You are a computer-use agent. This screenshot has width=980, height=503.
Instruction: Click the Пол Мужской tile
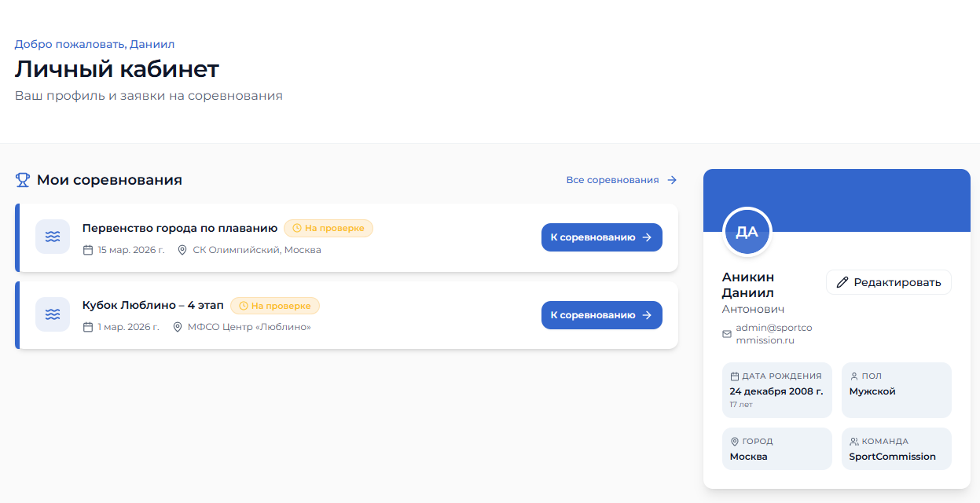pos(896,390)
